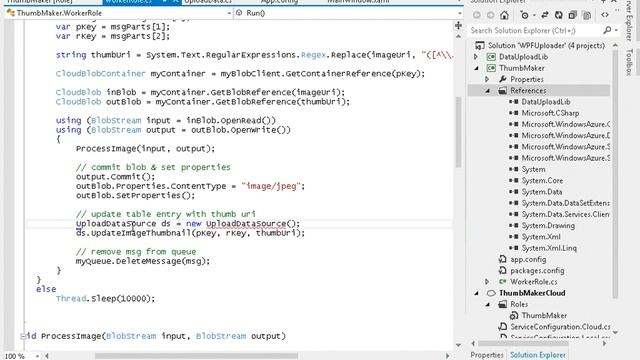Screen dimensions: 640x360
Task: Click Sync with Active Document icon
Action: point(545,16)
